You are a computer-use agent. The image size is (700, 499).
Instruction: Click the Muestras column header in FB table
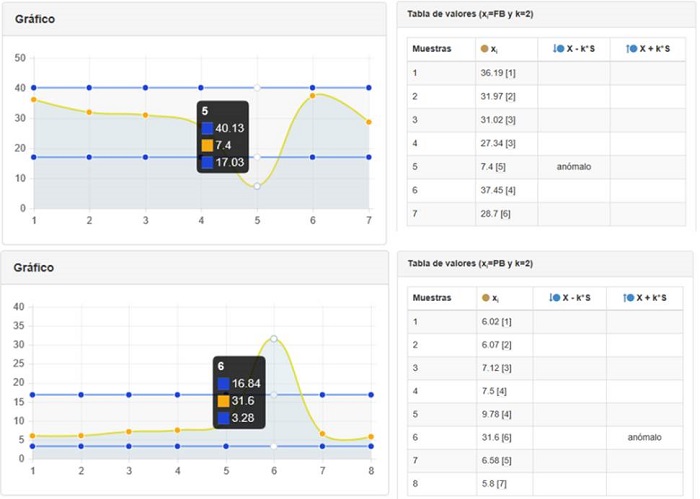click(x=432, y=49)
